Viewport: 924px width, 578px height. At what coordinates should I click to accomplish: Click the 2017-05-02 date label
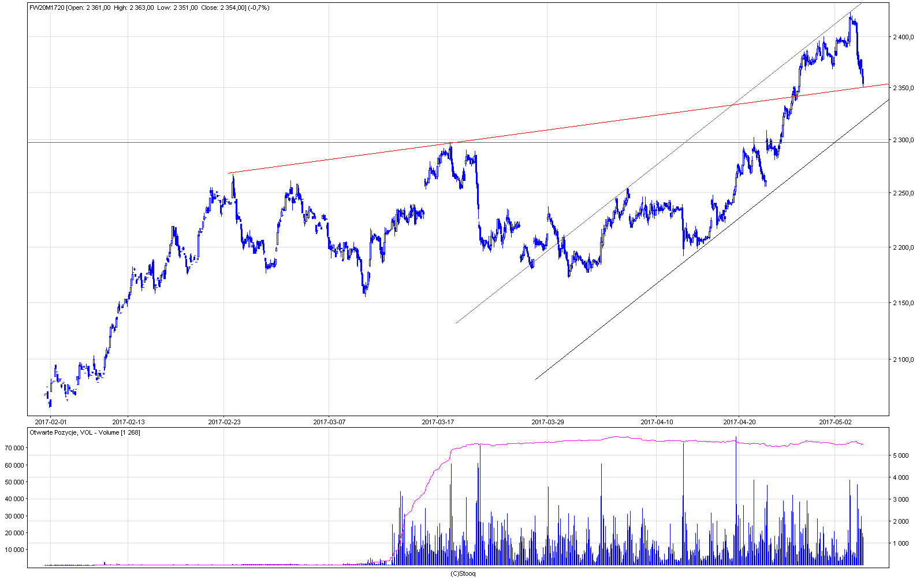click(835, 422)
